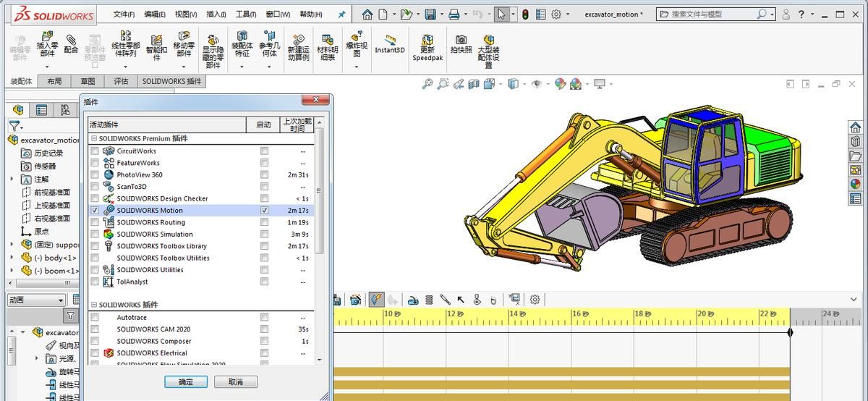Viewport: 868px width, 401px height.
Task: Switch to the 布局 tab
Action: 55,81
